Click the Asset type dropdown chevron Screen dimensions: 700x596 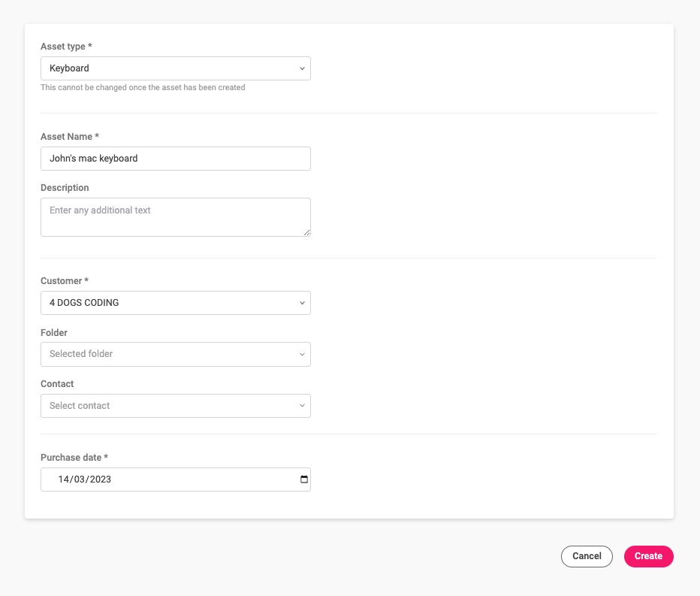tap(303, 68)
